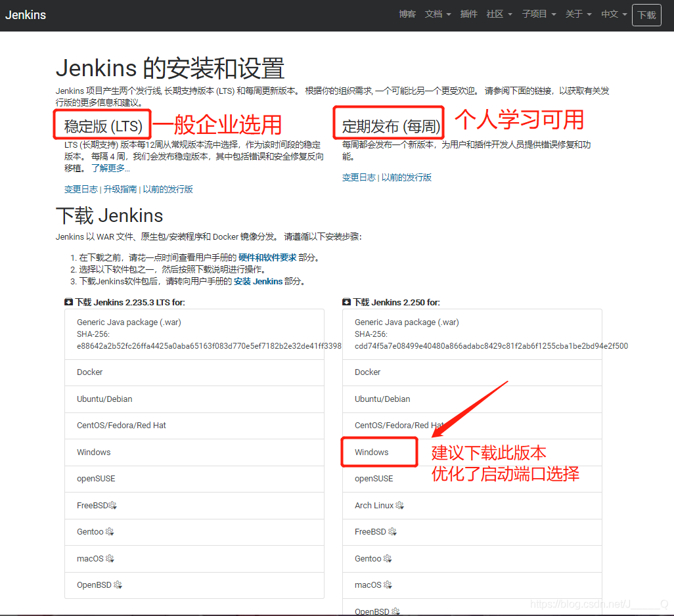Select weekly CentOS/Fedora/Red Hat option
This screenshot has height=616, width=674.
pos(472,426)
